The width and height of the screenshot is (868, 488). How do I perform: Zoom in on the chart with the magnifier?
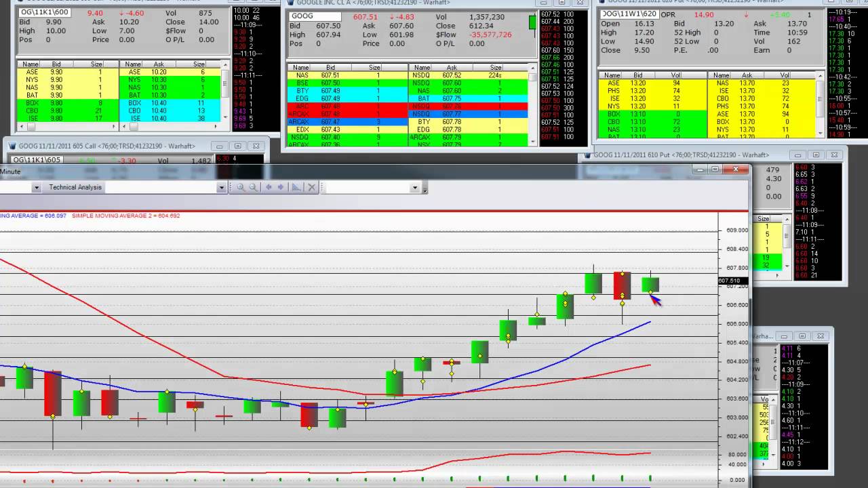[240, 187]
